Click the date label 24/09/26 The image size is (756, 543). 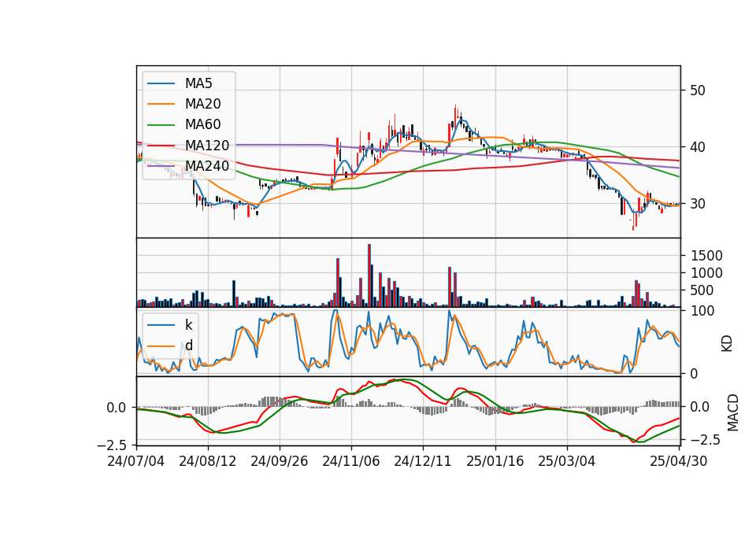coord(279,462)
